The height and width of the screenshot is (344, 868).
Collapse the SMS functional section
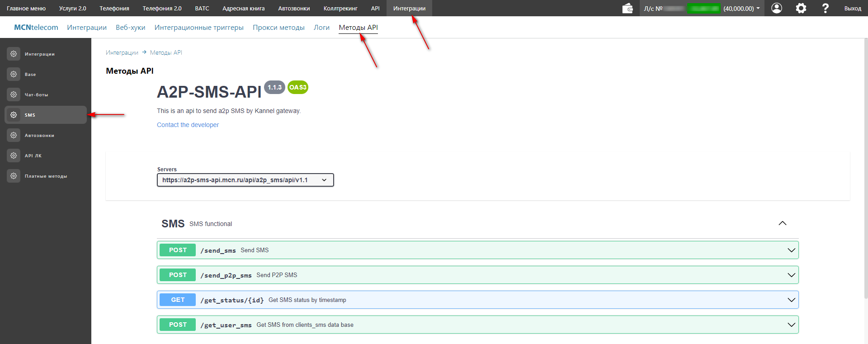(x=783, y=223)
